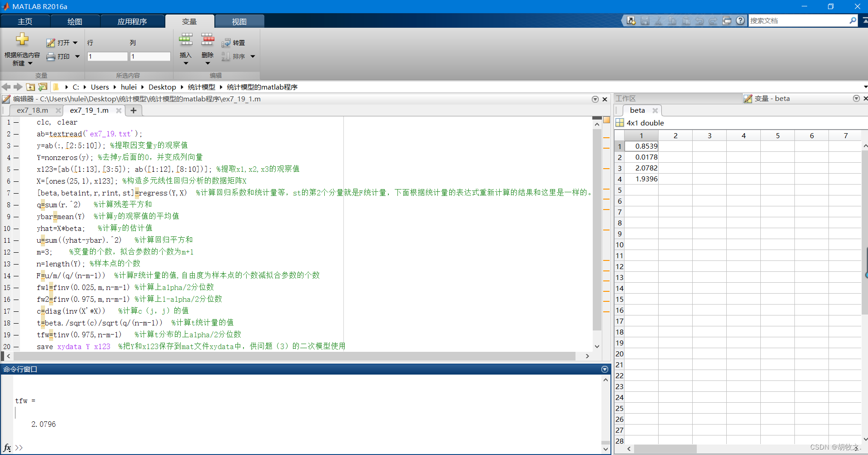Go back with the left arrow navigation icon

pyautogui.click(x=6, y=87)
